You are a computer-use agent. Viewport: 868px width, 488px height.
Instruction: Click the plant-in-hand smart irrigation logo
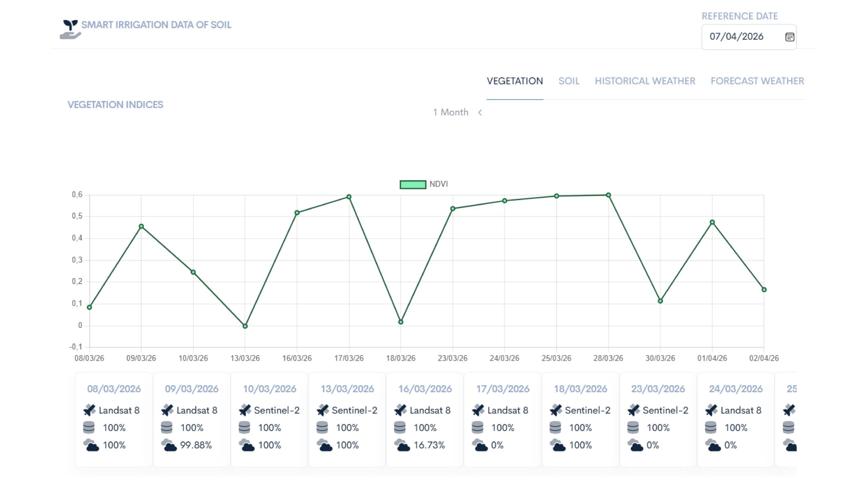click(71, 29)
